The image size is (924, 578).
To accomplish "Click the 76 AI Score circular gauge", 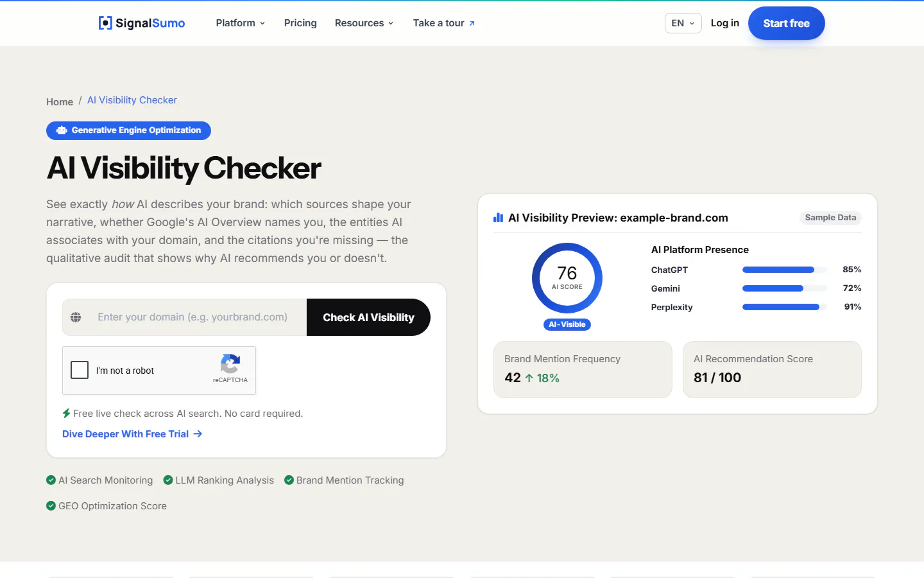I will click(x=567, y=278).
